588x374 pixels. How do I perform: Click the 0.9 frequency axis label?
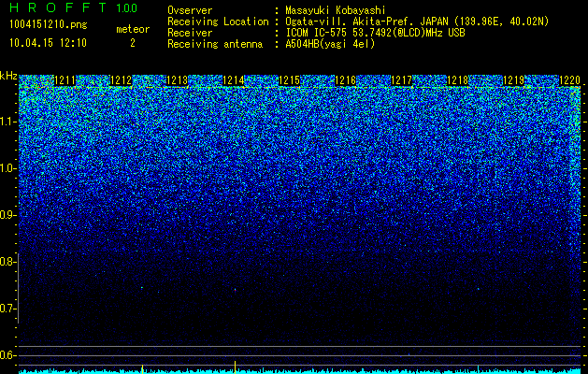[7, 215]
